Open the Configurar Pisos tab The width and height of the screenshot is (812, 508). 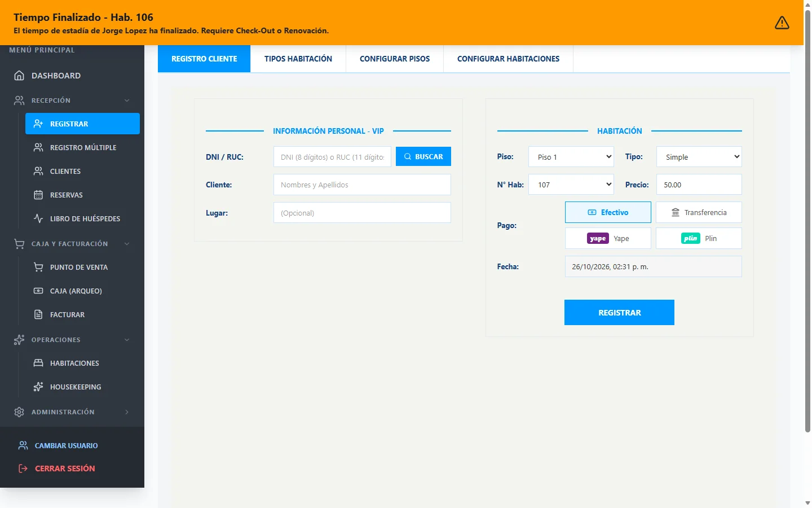coord(395,59)
